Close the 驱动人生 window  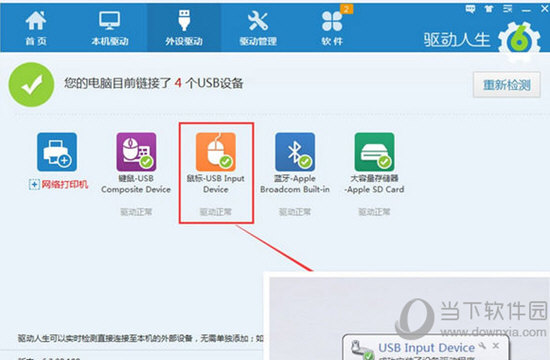coord(544,9)
